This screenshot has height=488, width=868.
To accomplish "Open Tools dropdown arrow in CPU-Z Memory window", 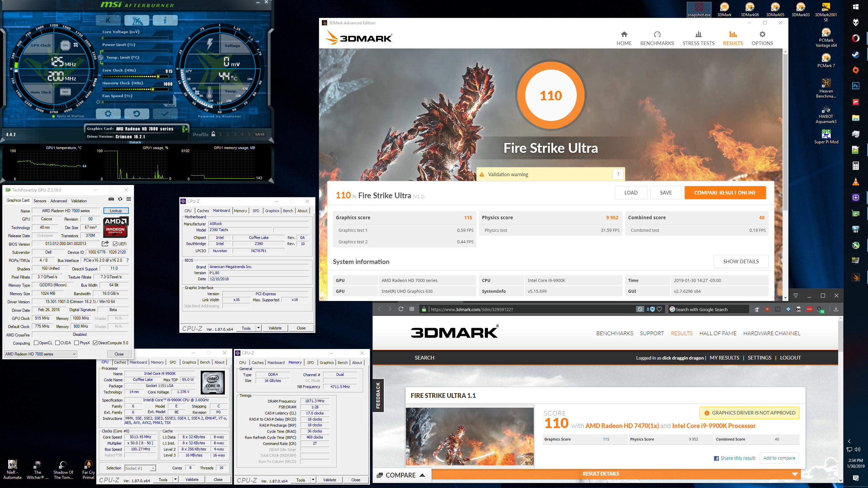I will (313, 480).
